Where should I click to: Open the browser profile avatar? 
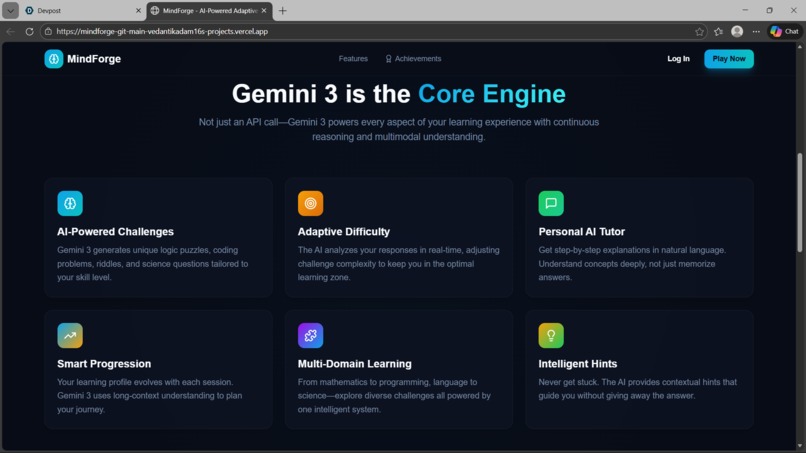[x=737, y=31]
